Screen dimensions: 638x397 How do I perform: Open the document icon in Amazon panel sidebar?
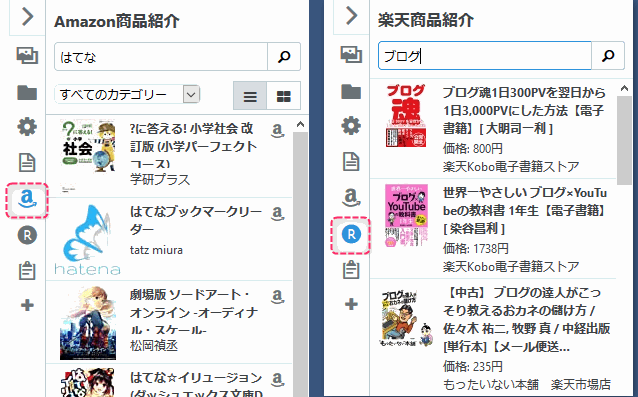click(27, 162)
